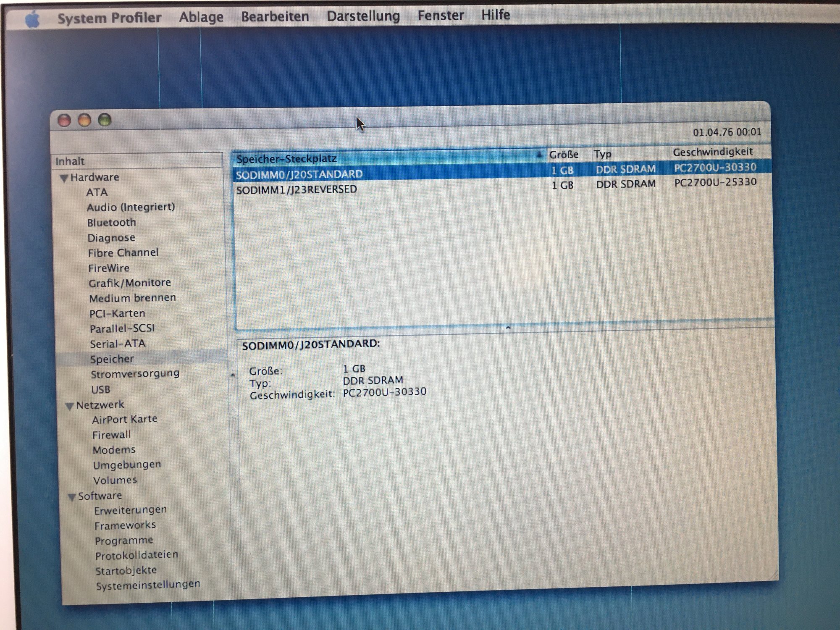840x630 pixels.
Task: Select Startobjekte in the sidebar
Action: tap(126, 571)
